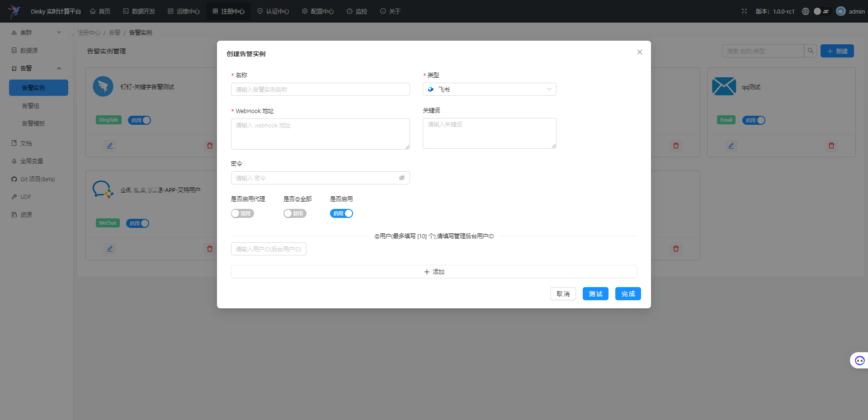Edit the 钉钉-关键字告警测试 instance
Screen dimensions: 868x420
click(x=110, y=146)
